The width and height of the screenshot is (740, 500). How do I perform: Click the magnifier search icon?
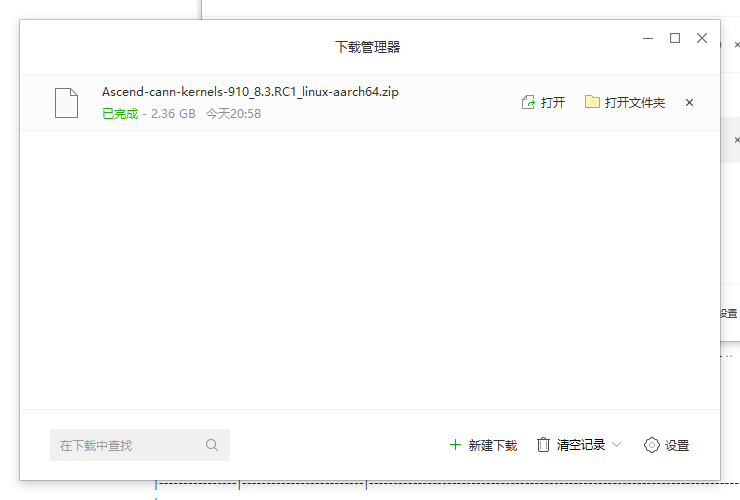point(212,445)
